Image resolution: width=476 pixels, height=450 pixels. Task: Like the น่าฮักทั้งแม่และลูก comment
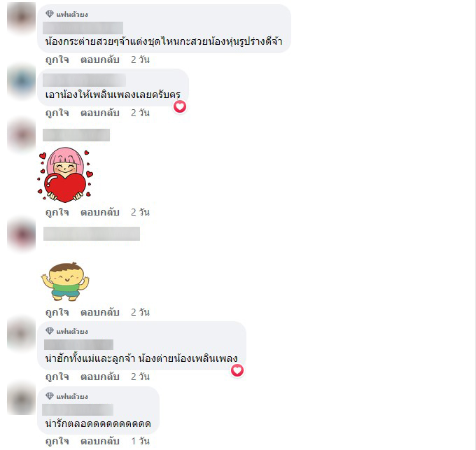[x=57, y=377]
